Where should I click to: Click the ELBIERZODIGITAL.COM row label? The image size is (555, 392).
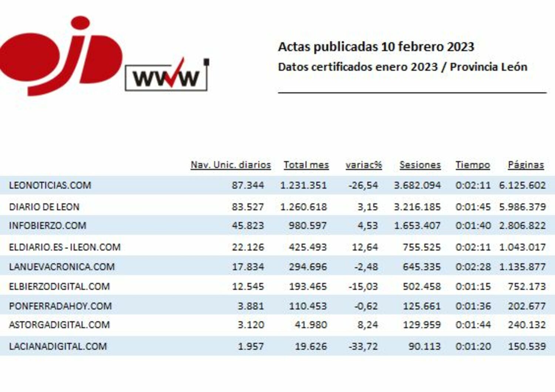[59, 286]
